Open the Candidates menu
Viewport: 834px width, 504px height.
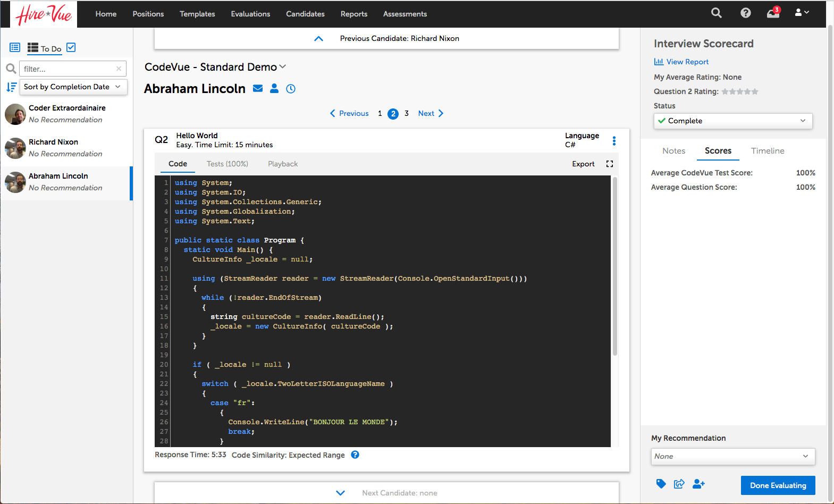point(305,14)
